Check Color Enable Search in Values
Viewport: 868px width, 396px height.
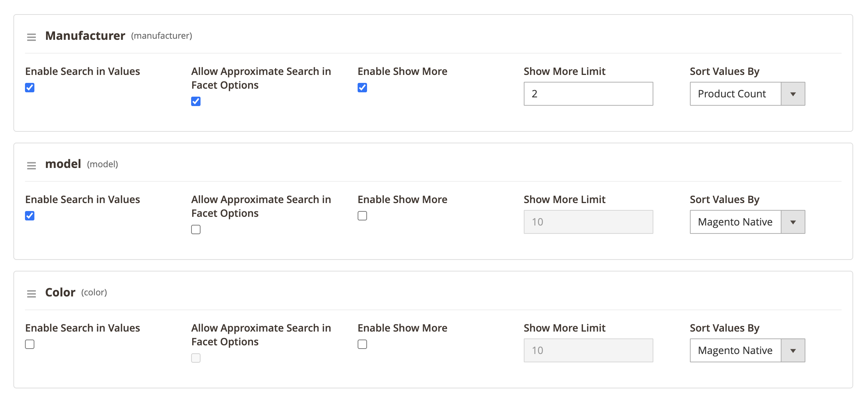[30, 344]
